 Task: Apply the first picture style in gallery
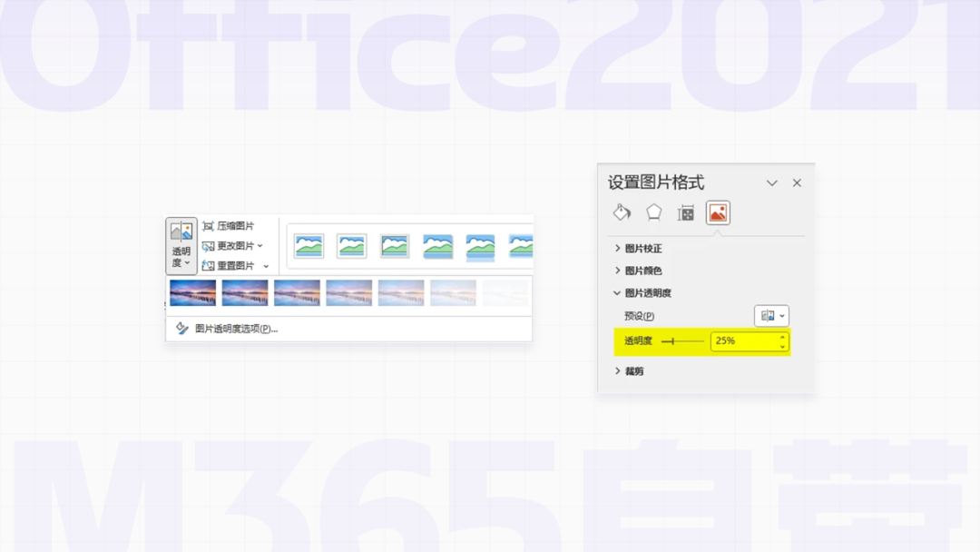point(309,246)
